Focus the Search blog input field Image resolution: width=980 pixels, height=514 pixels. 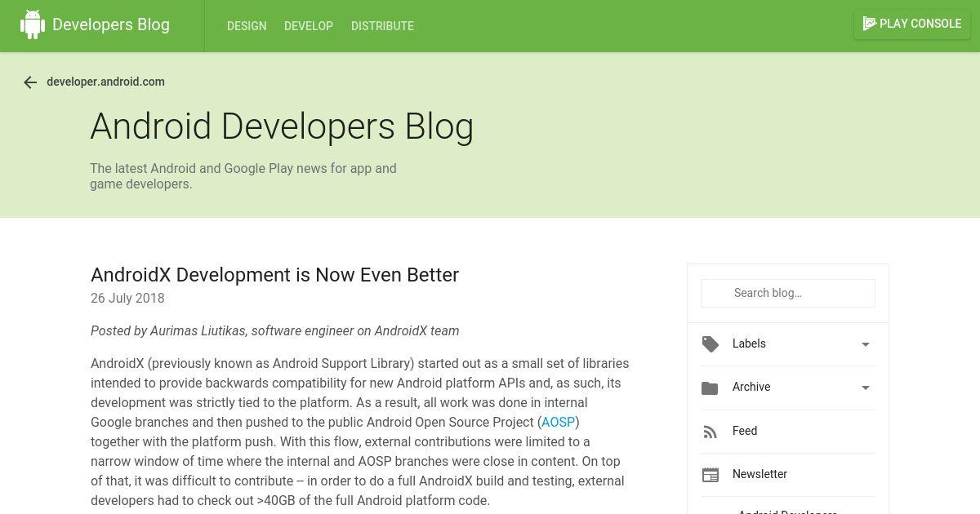788,293
